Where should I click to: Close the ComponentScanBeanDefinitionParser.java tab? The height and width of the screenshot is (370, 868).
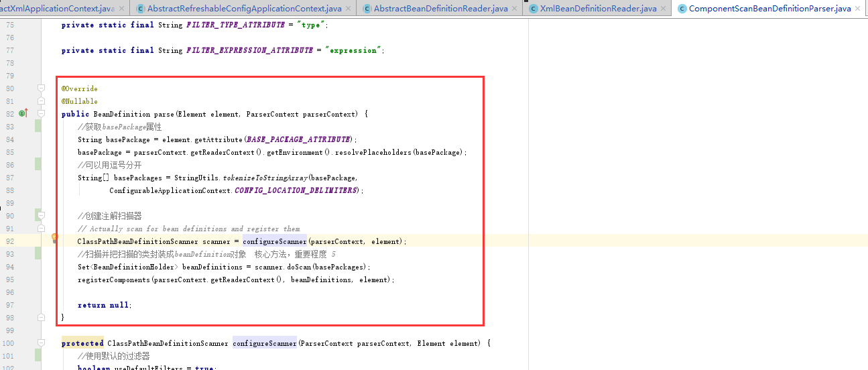(858, 9)
